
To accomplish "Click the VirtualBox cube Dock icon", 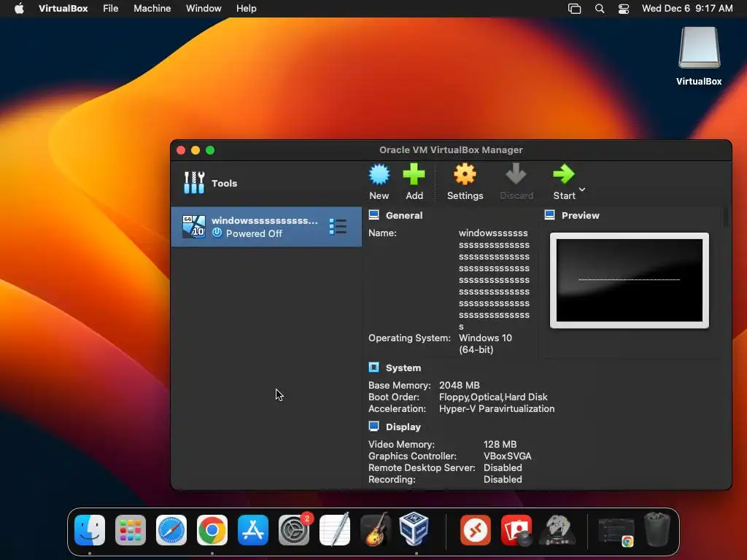I will pyautogui.click(x=414, y=529).
